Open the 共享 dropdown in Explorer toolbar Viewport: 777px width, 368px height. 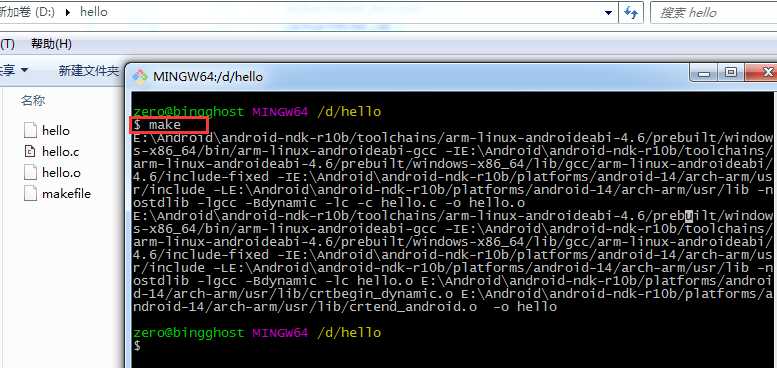(13, 70)
